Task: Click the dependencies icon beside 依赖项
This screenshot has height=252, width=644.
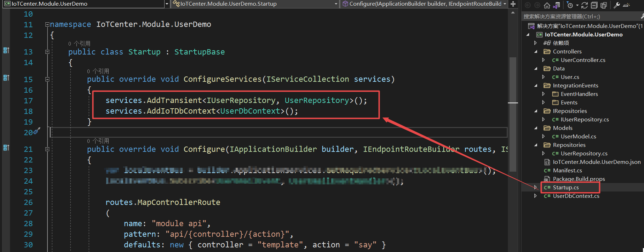Action: pyautogui.click(x=547, y=43)
